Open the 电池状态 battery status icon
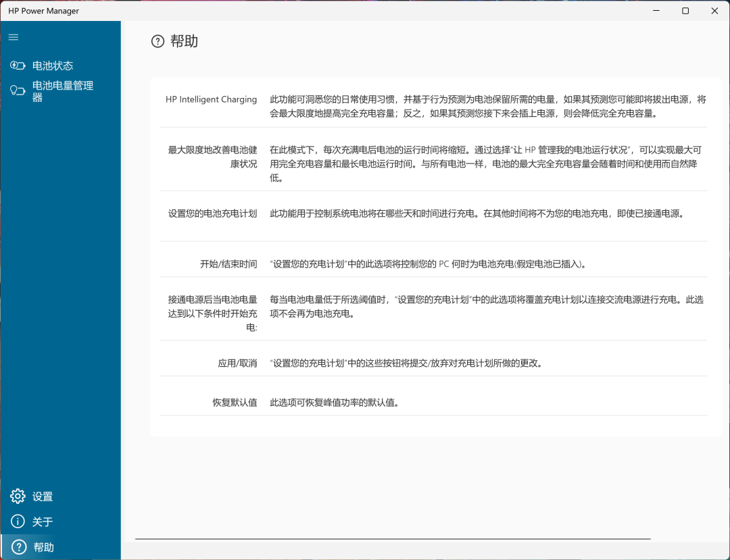Viewport: 730px width, 560px height. click(x=18, y=66)
